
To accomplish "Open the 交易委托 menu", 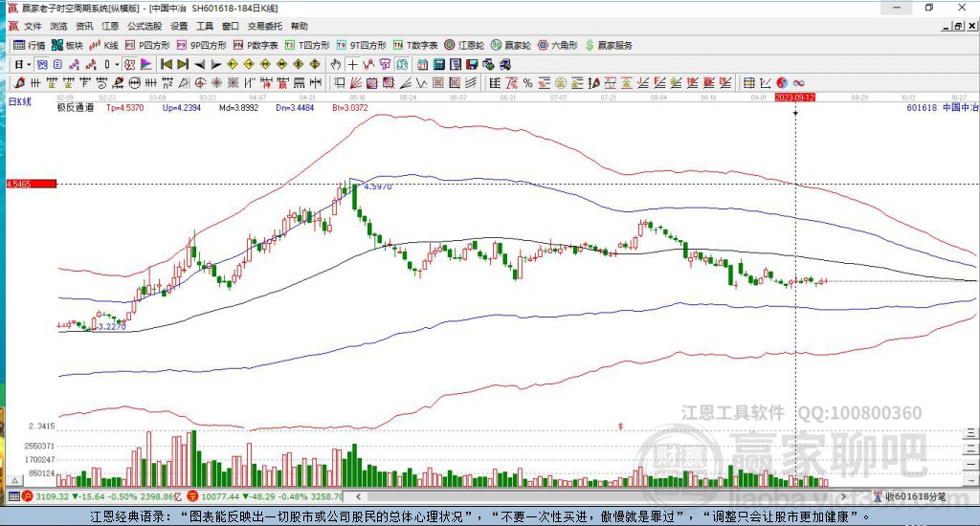I will tap(265, 26).
